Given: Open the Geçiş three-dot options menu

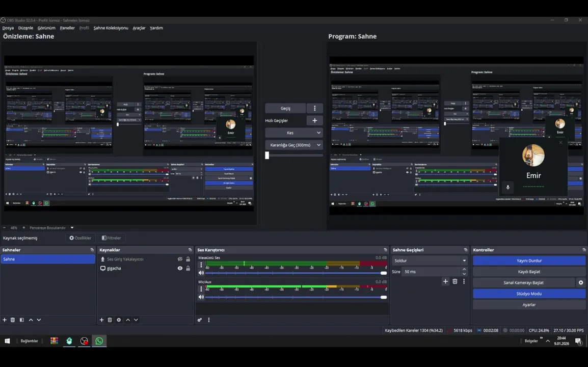Looking at the screenshot, I should point(314,108).
